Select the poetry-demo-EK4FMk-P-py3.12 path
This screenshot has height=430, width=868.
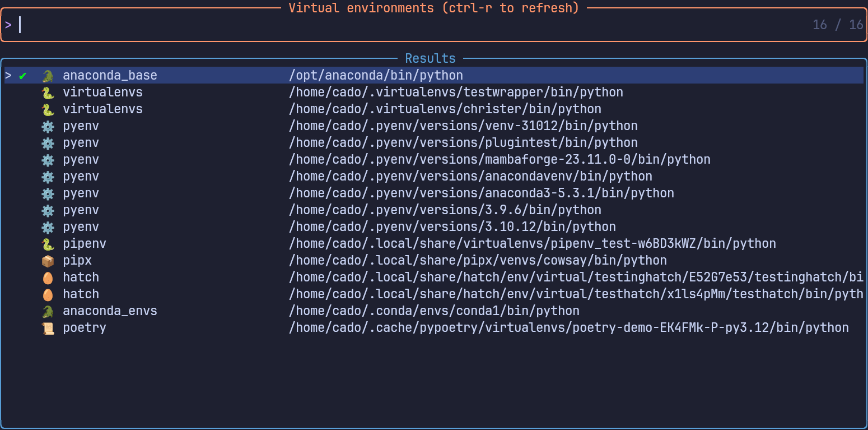pos(569,328)
